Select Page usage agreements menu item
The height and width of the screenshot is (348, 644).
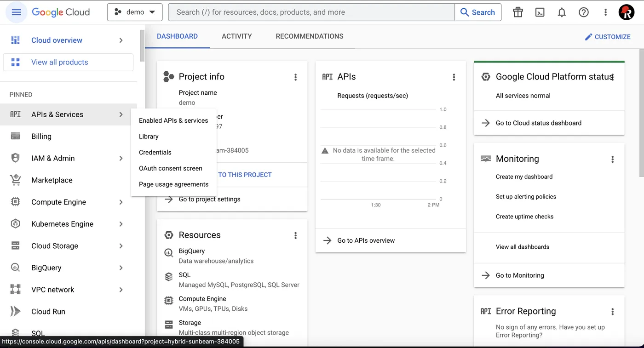coord(173,184)
